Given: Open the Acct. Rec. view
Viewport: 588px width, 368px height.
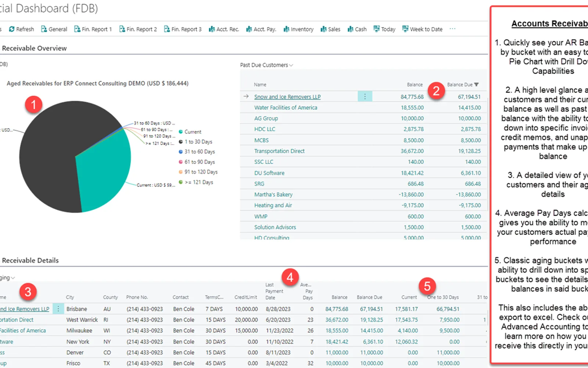Looking at the screenshot, I should pyautogui.click(x=224, y=29).
